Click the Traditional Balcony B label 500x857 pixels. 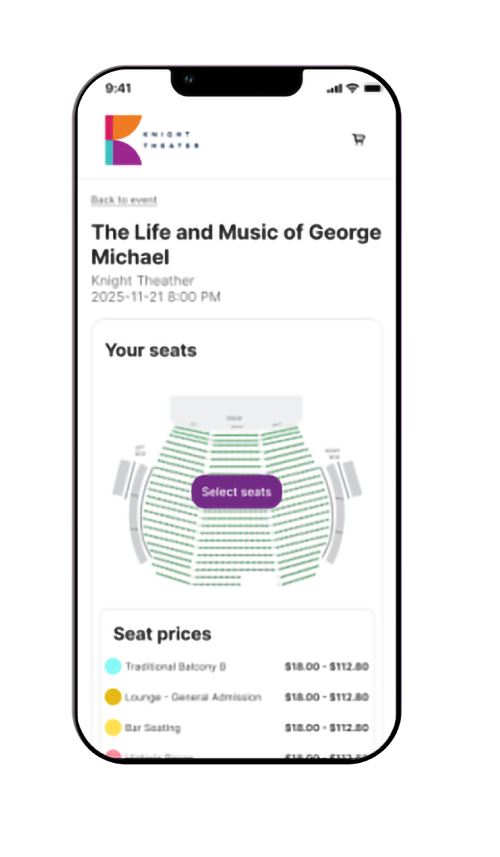point(175,666)
